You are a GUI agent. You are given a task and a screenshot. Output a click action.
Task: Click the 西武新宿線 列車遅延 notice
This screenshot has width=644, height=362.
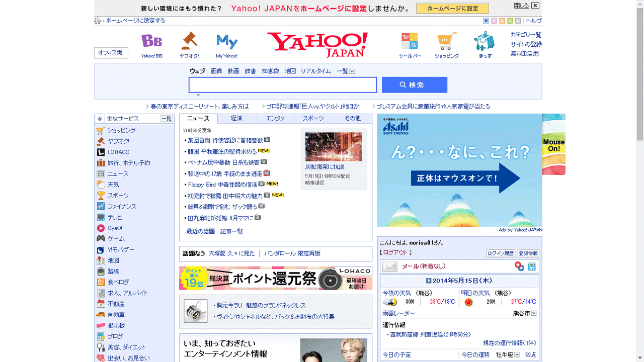431,334
